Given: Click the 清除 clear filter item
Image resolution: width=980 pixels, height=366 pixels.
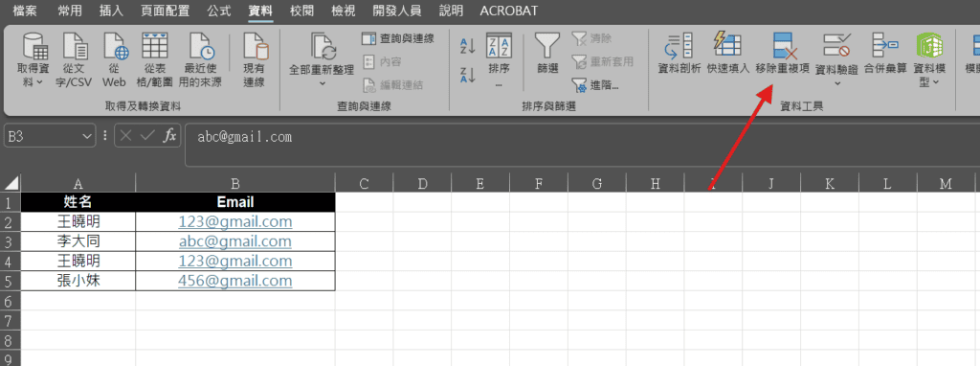Looking at the screenshot, I should 591,38.
